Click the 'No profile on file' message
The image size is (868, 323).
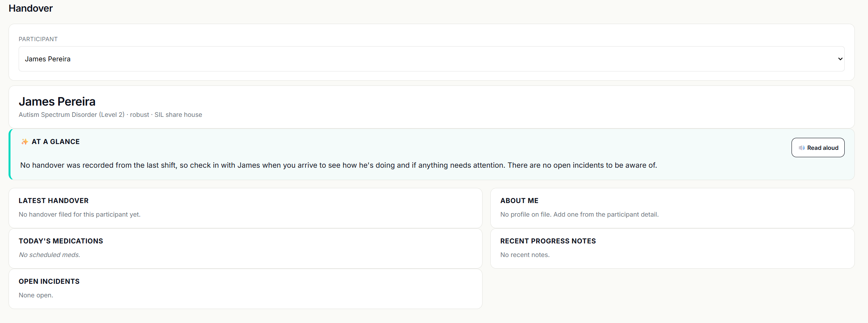tap(579, 214)
